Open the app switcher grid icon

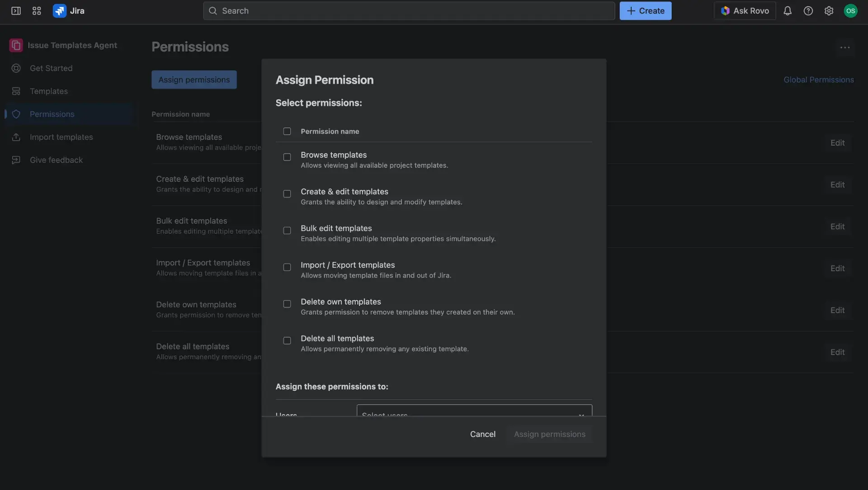(x=37, y=10)
